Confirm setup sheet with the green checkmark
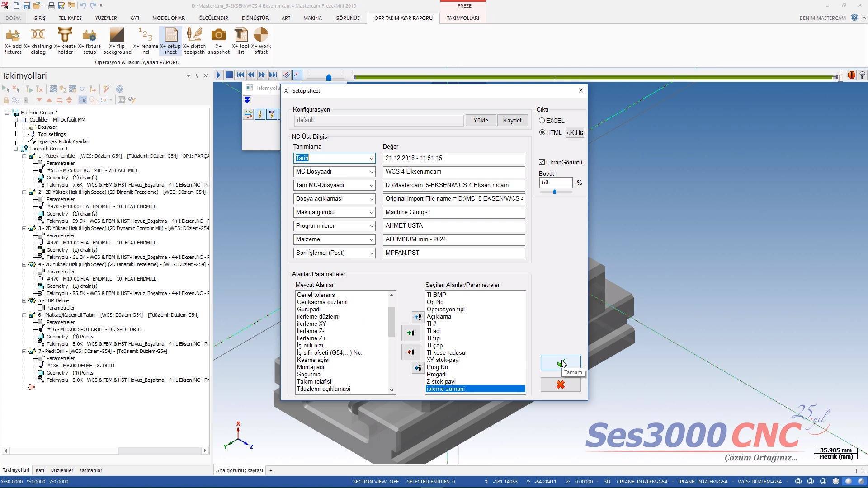Image resolution: width=868 pixels, height=488 pixels. coord(561,363)
